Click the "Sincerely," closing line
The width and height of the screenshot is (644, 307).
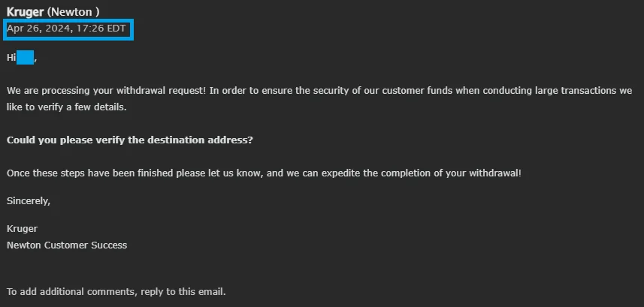point(29,200)
